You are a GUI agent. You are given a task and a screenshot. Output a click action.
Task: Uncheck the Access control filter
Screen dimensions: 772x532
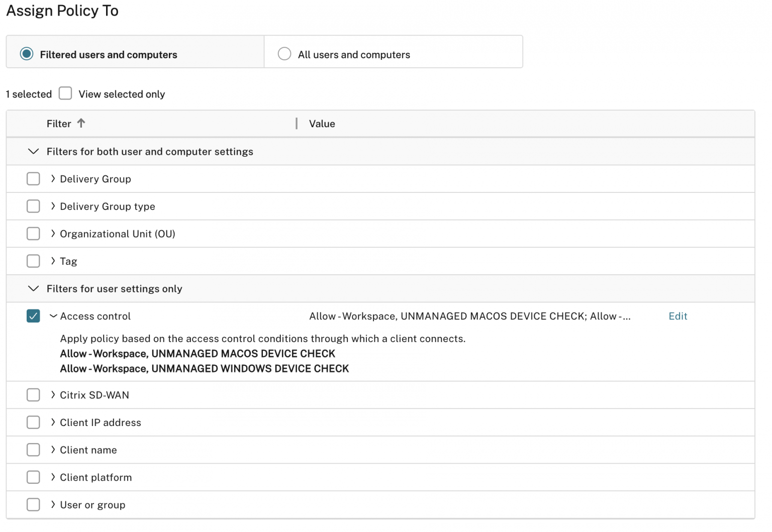pyautogui.click(x=33, y=316)
